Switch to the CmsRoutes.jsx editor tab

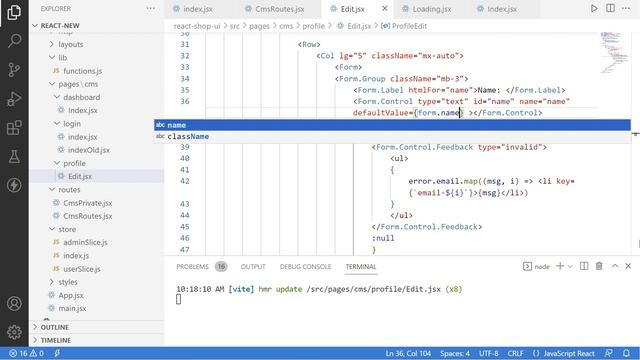point(280,9)
